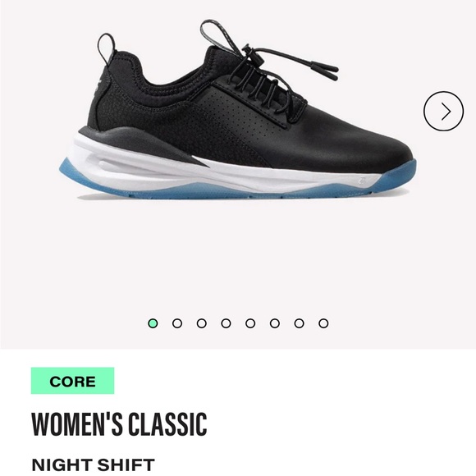Jump to the fourth carousel image dot
This screenshot has width=476, height=476.
[x=226, y=323]
